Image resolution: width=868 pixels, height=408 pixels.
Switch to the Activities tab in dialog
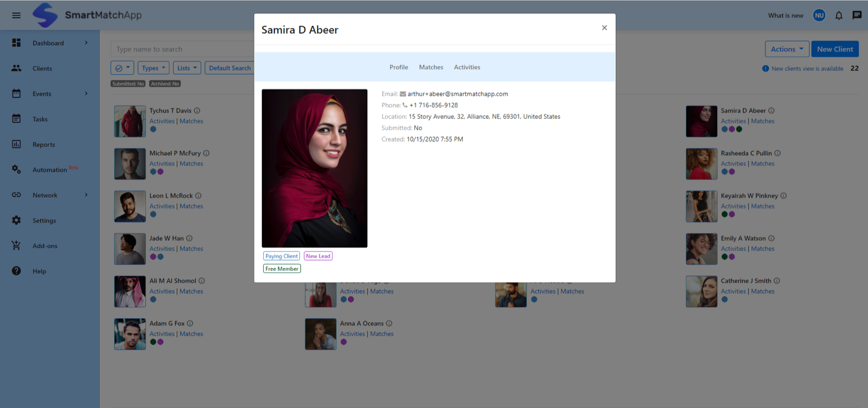click(467, 67)
